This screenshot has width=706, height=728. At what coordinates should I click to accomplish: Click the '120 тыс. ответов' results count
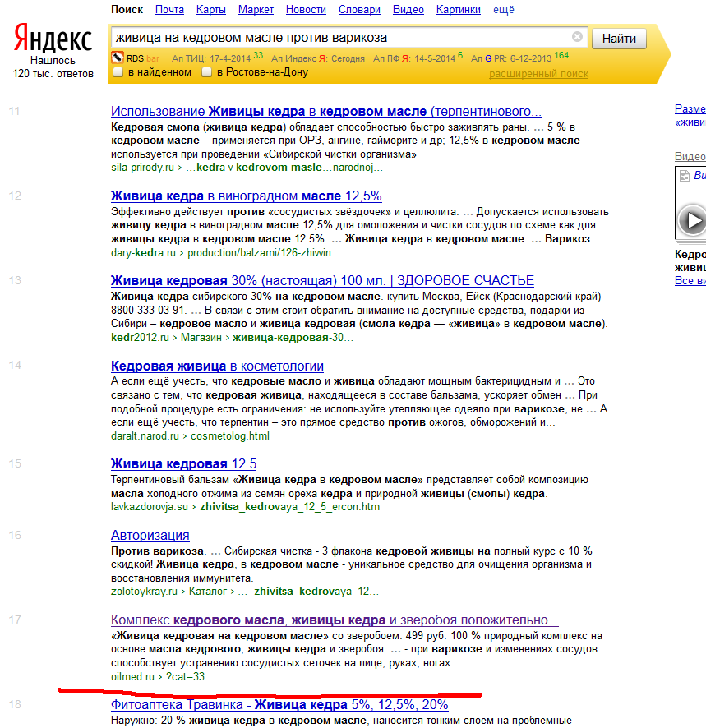tap(53, 74)
